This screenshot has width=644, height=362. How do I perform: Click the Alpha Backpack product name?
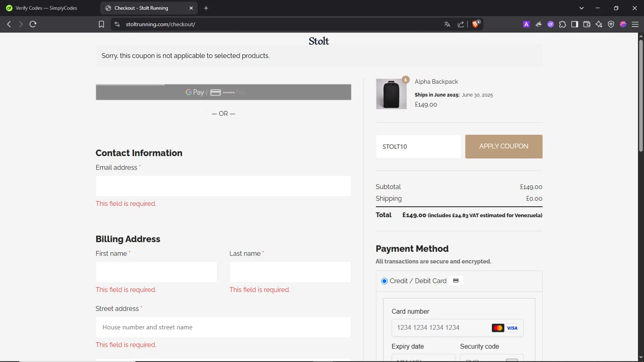436,82
